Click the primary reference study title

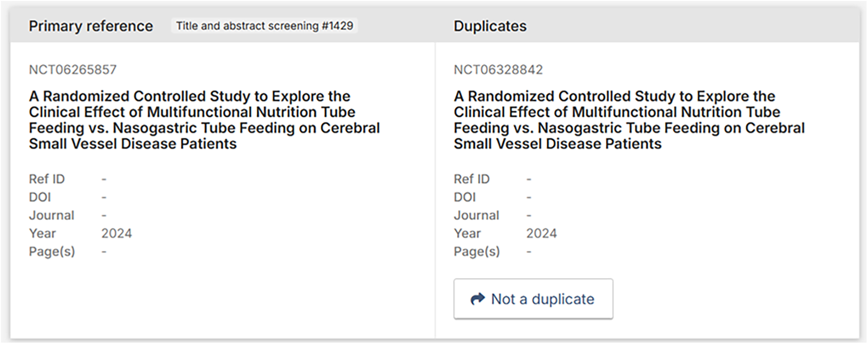coord(204,120)
